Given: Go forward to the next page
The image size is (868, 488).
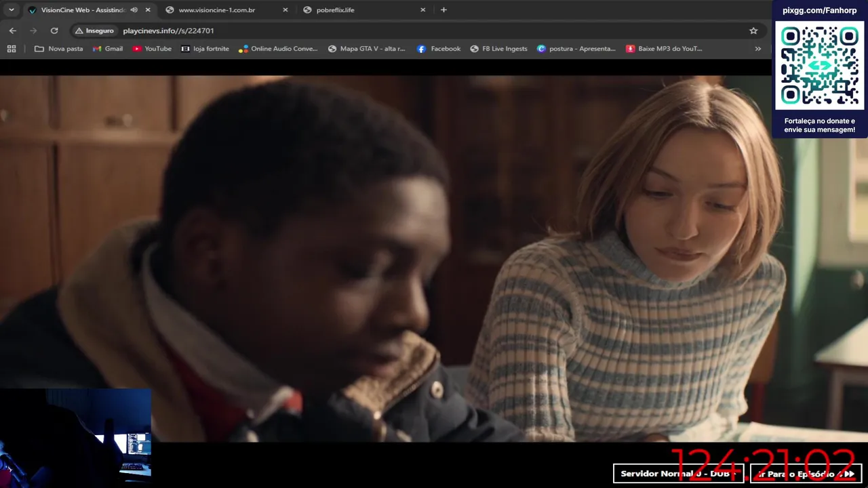Looking at the screenshot, I should (33, 30).
